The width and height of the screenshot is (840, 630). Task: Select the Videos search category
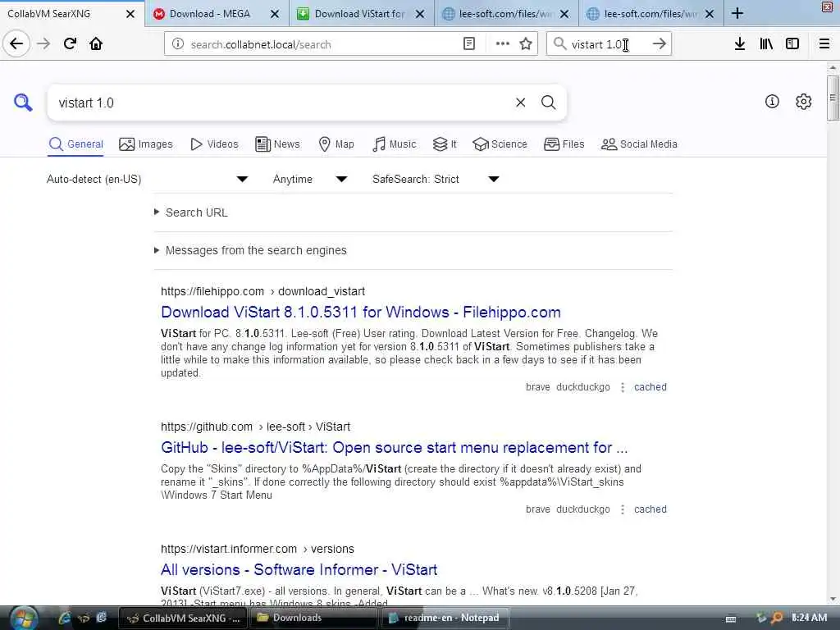(x=214, y=144)
